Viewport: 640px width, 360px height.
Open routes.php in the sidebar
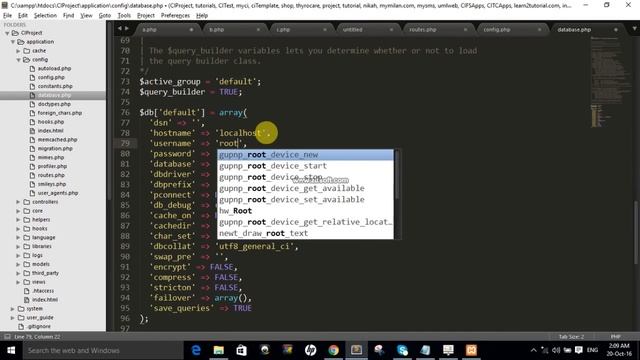coord(51,176)
